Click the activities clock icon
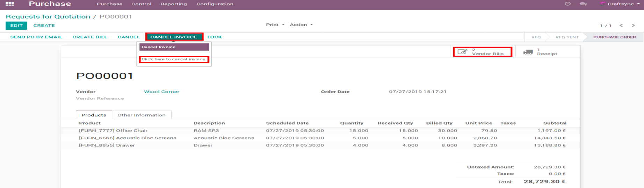The width and height of the screenshot is (644, 188). click(x=567, y=4)
